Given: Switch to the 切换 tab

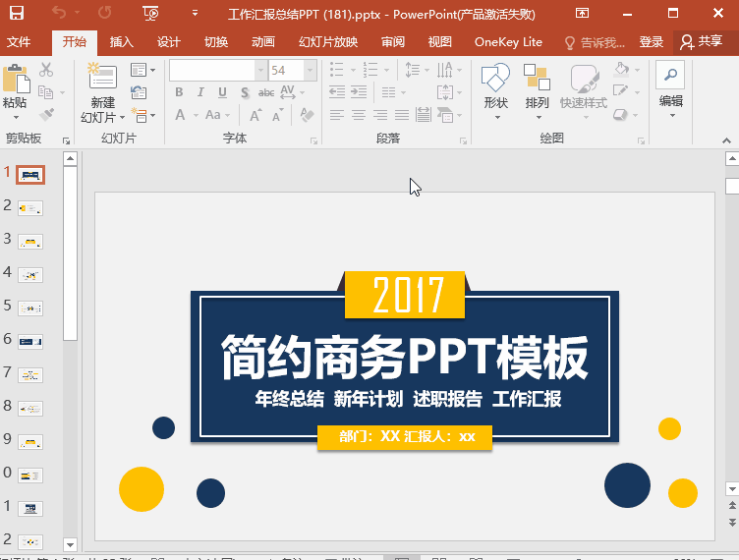Looking at the screenshot, I should [x=216, y=42].
